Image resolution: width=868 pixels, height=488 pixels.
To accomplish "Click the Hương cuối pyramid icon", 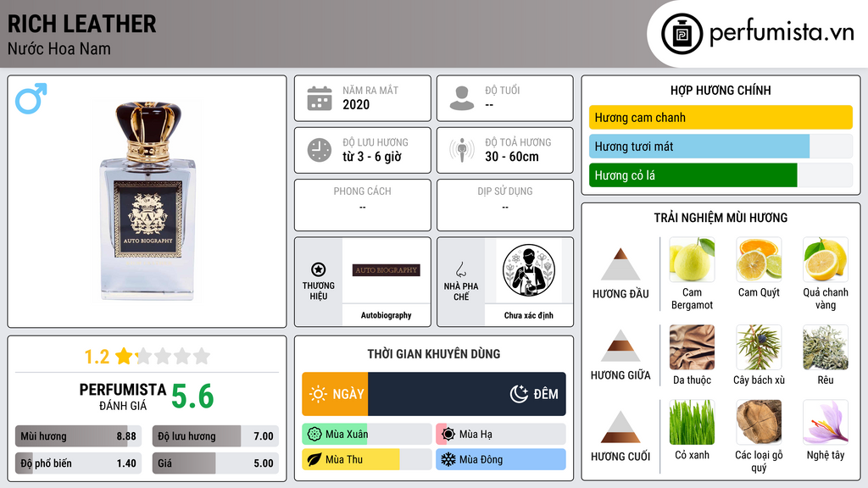I will point(620,427).
